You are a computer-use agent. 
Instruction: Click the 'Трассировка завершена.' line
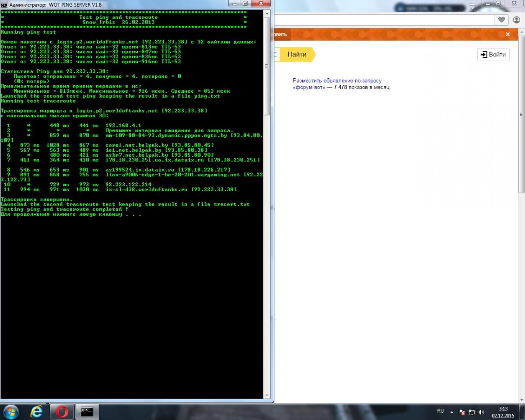37,199
